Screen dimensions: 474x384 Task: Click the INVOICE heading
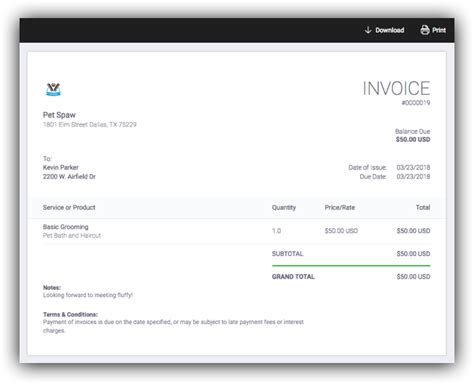(x=396, y=88)
